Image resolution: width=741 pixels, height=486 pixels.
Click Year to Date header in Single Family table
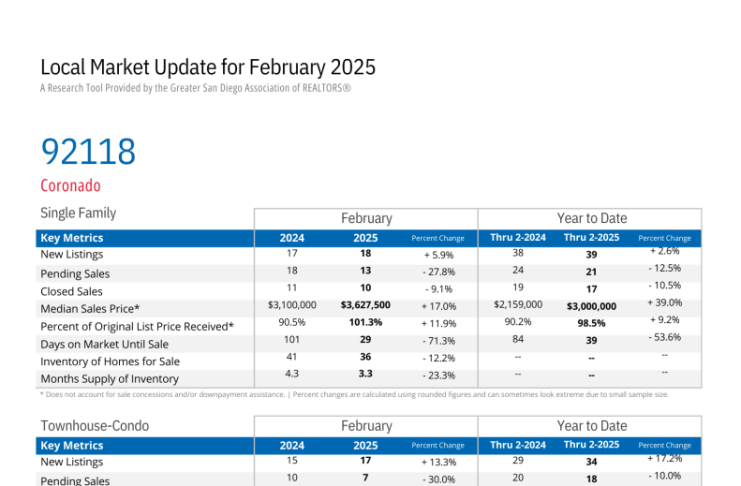point(591,218)
